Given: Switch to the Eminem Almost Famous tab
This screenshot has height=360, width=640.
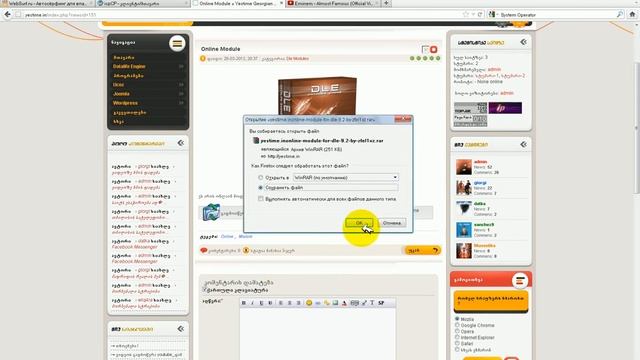Looking at the screenshot, I should [333, 3].
